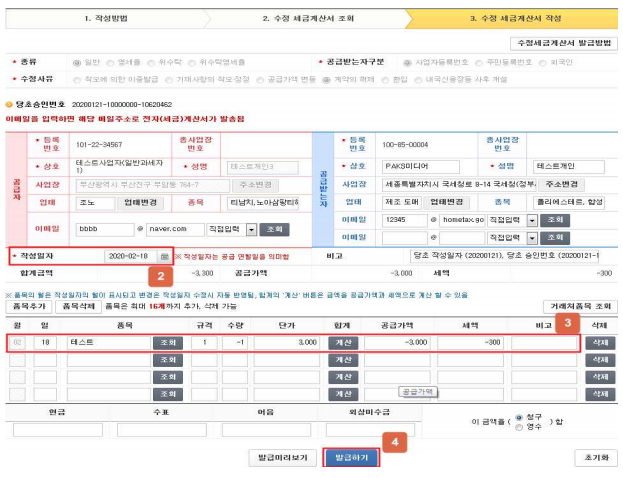Open step 2. 수정 세금계산서 조회
Image resolution: width=623 pixels, height=478 pixels.
pos(308,18)
